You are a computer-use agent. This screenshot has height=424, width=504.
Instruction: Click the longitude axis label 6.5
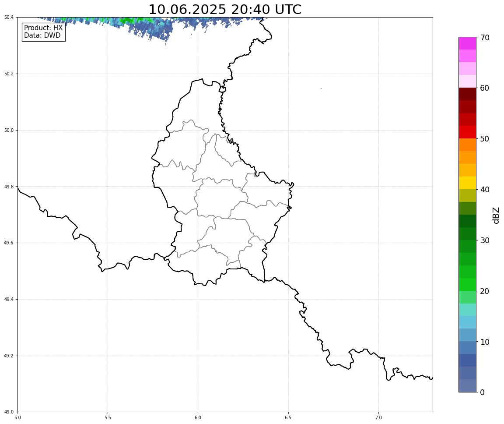(x=288, y=417)
